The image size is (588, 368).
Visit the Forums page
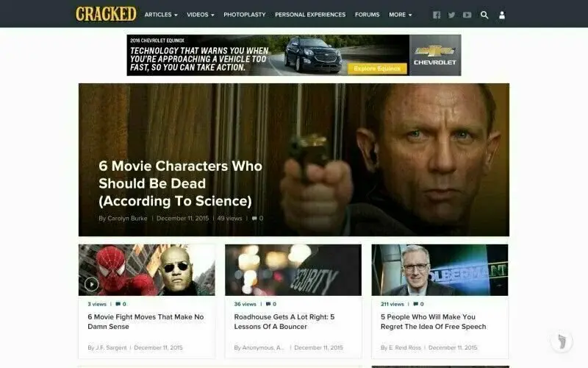(x=367, y=15)
